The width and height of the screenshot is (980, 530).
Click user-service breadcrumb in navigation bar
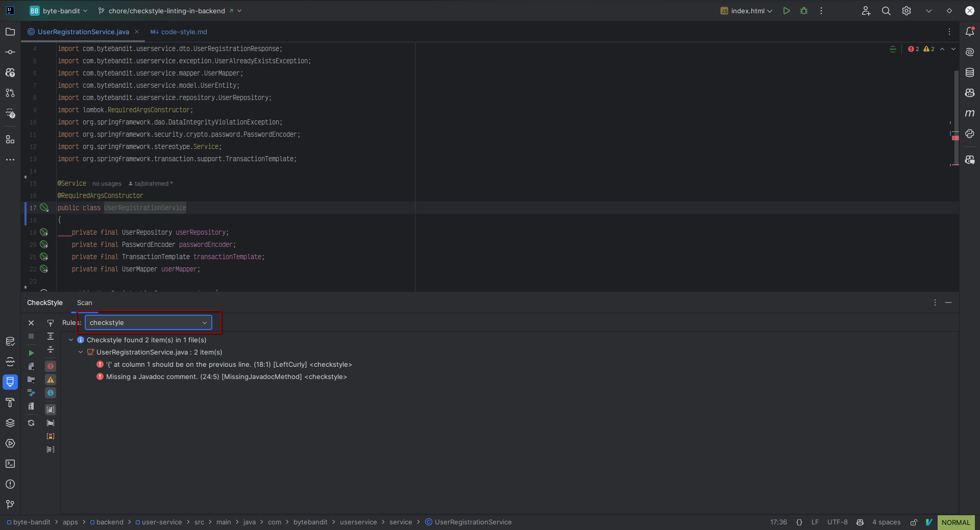click(x=159, y=522)
